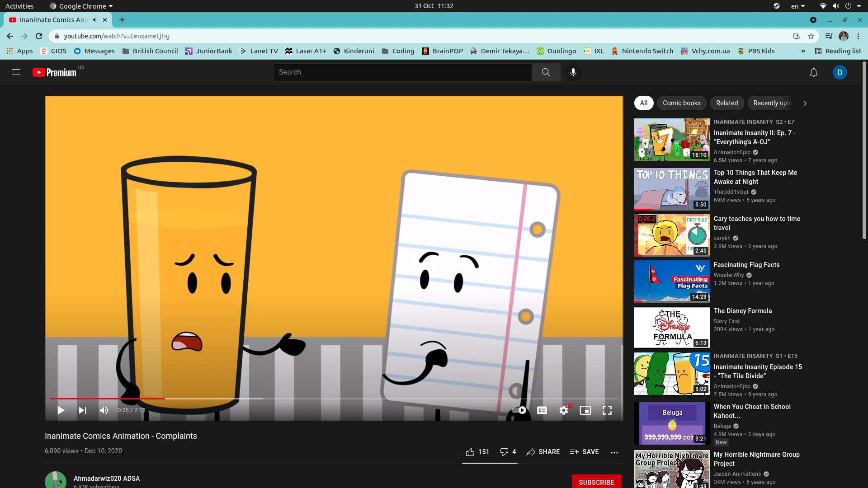Mute the video volume speaker icon
This screenshot has width=868, height=488.
[x=104, y=410]
